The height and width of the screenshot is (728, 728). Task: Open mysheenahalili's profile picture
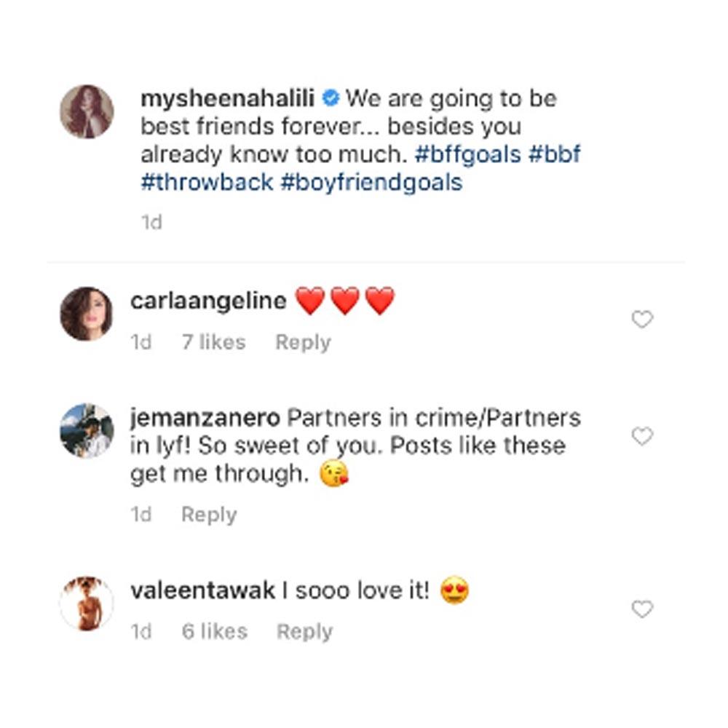[87, 111]
